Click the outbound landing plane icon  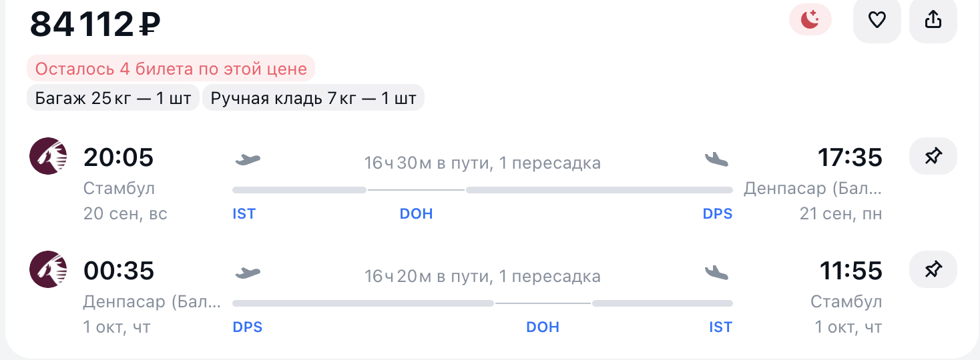717,159
